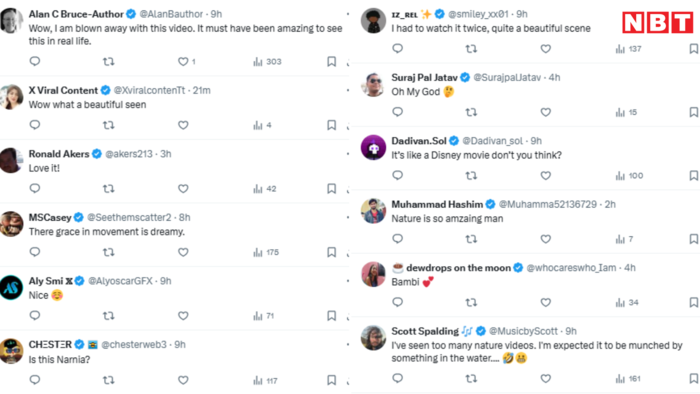
Task: Click Dadivan.Sol's purple profile avatar
Action: [373, 147]
